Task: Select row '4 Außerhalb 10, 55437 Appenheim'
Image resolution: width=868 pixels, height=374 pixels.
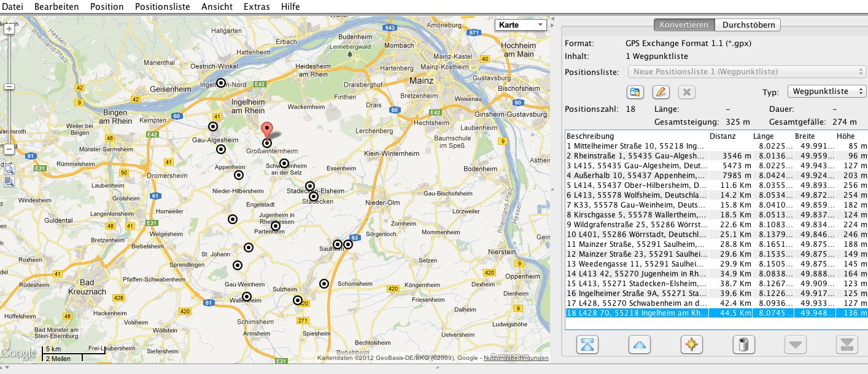Action: [x=716, y=176]
